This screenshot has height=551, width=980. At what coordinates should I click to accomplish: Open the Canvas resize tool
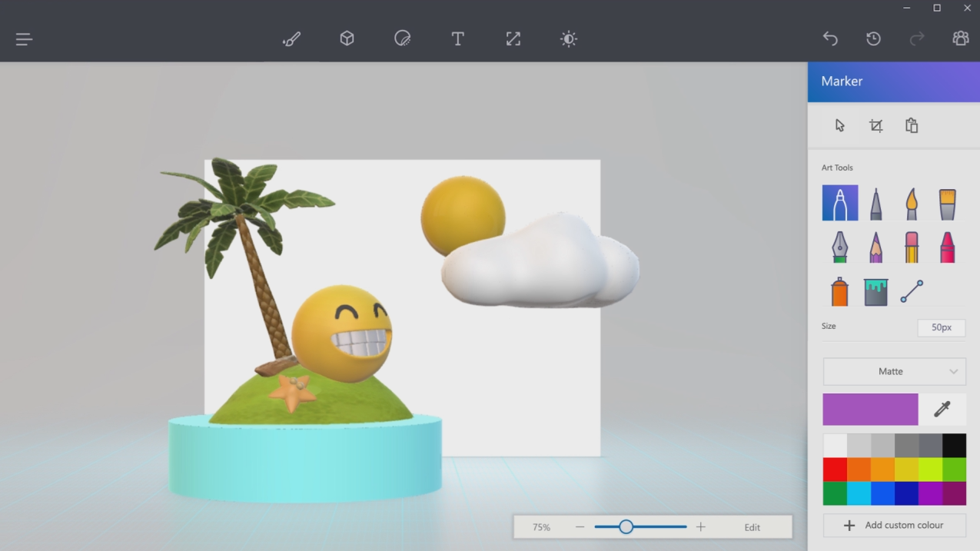513,38
